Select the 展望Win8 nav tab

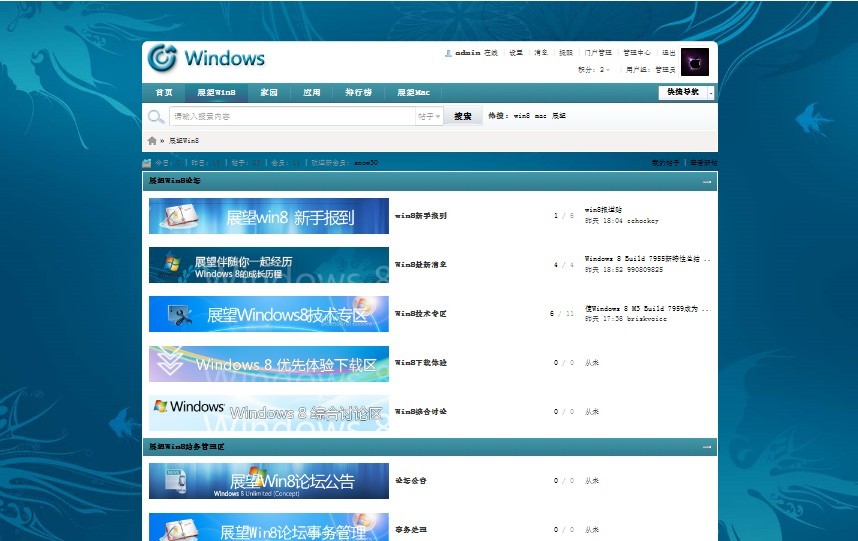pos(216,92)
